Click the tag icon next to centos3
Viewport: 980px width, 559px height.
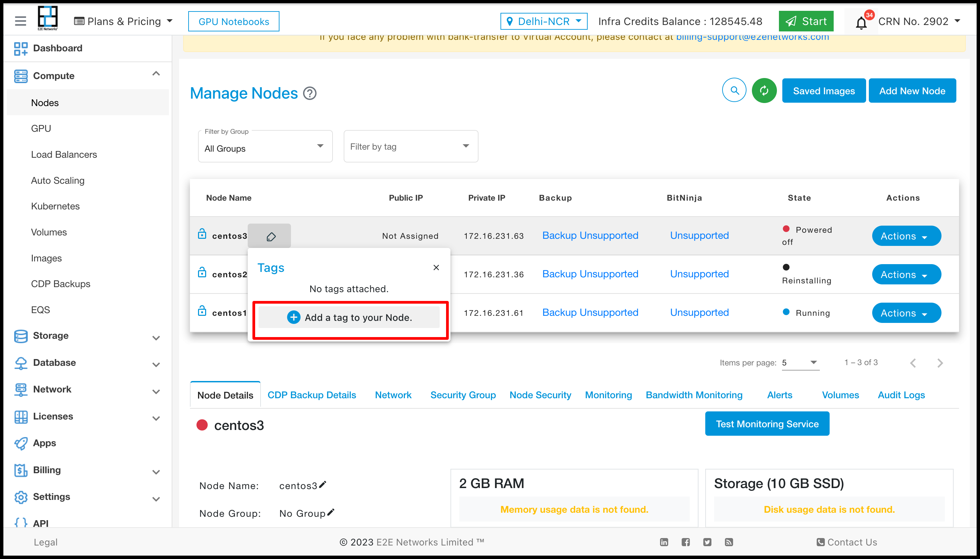coord(271,236)
